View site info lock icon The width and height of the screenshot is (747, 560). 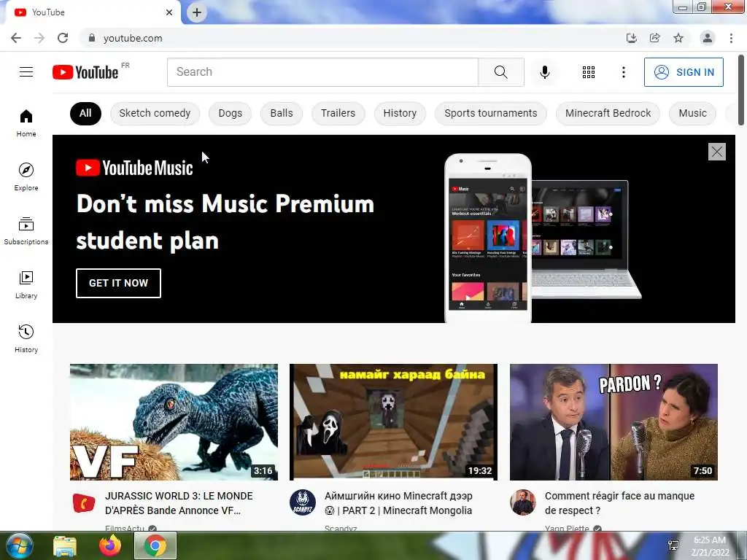(91, 38)
